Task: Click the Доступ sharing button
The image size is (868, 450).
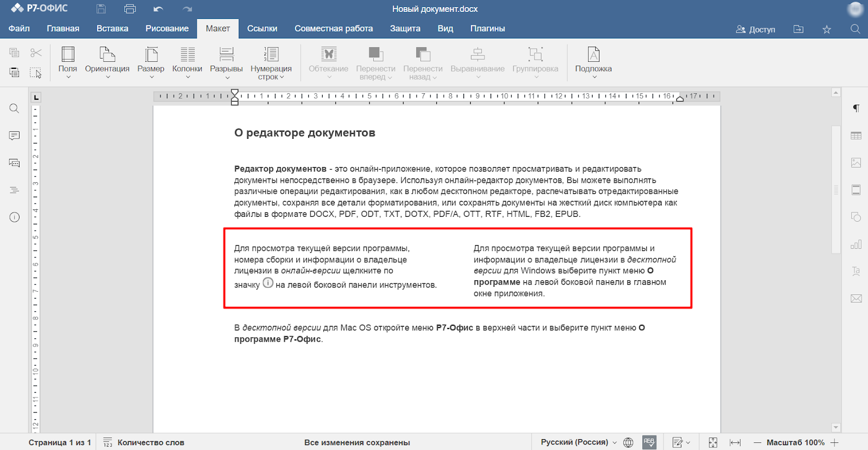Action: pos(755,29)
